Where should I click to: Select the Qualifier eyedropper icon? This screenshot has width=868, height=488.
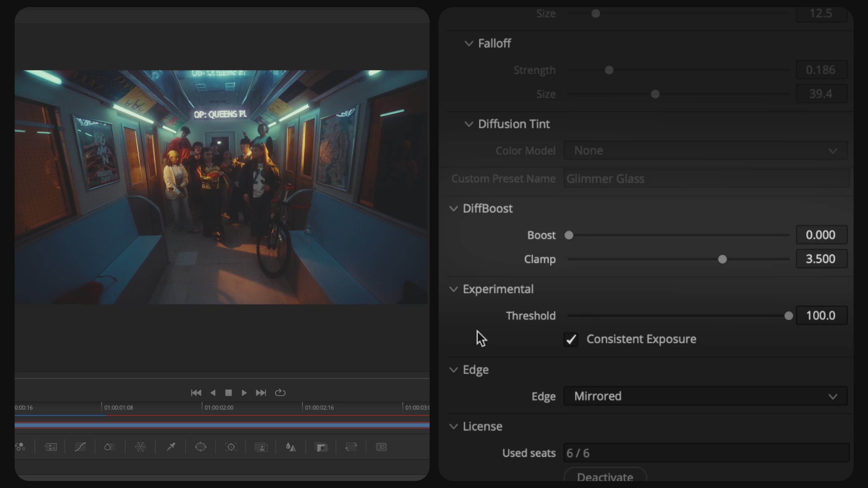click(171, 447)
